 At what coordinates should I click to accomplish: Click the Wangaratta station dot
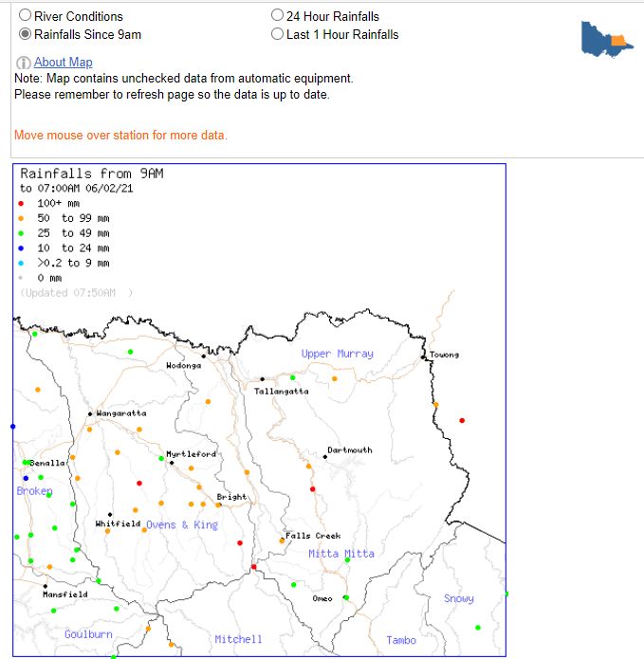90,414
